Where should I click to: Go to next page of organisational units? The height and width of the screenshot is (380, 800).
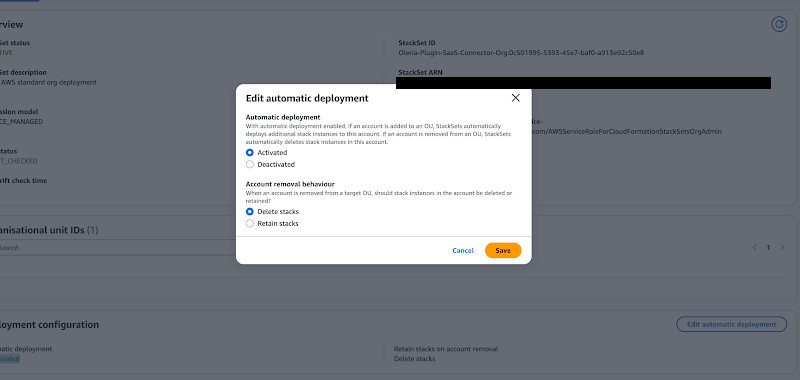[x=782, y=247]
